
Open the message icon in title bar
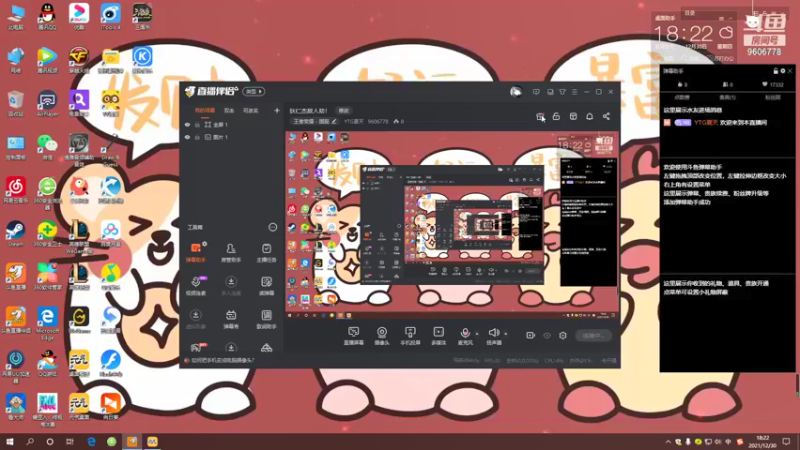[x=536, y=92]
